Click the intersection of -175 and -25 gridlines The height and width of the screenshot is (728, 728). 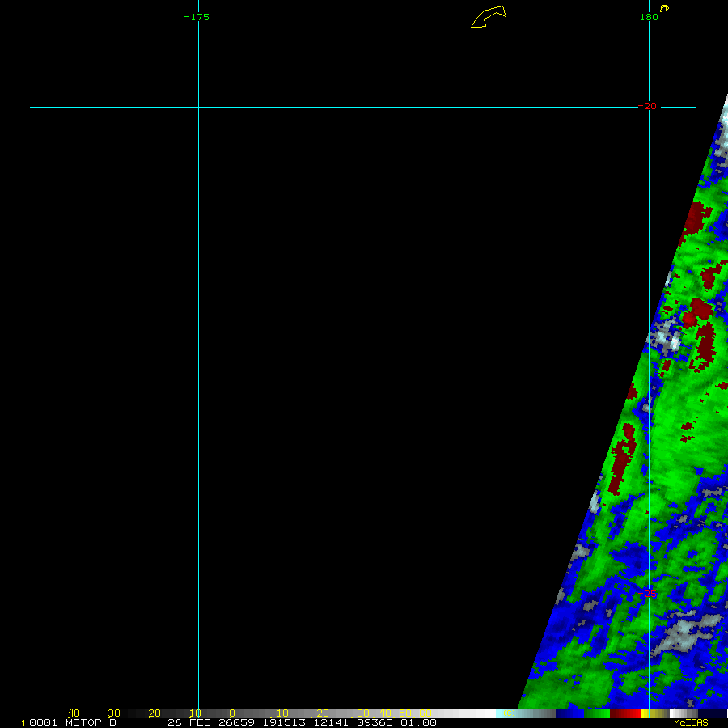(x=198, y=595)
